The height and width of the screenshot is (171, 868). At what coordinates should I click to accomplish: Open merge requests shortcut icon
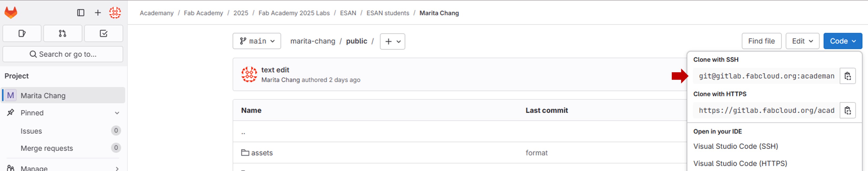click(63, 33)
